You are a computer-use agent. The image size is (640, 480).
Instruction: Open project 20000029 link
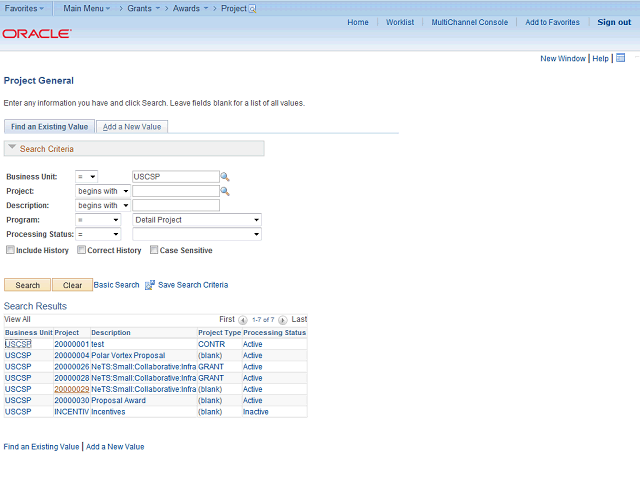click(71, 389)
